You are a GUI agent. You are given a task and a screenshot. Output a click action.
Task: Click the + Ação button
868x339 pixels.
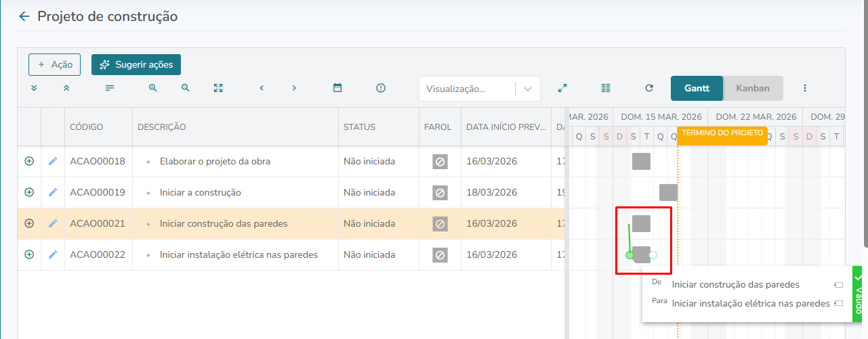55,64
